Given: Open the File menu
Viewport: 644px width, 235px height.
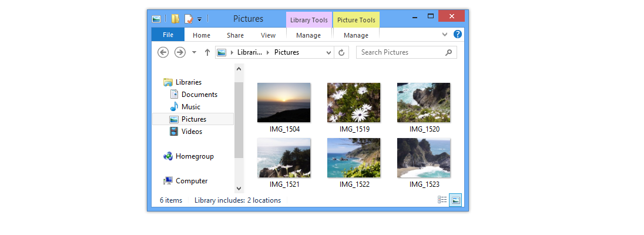Looking at the screenshot, I should [168, 35].
